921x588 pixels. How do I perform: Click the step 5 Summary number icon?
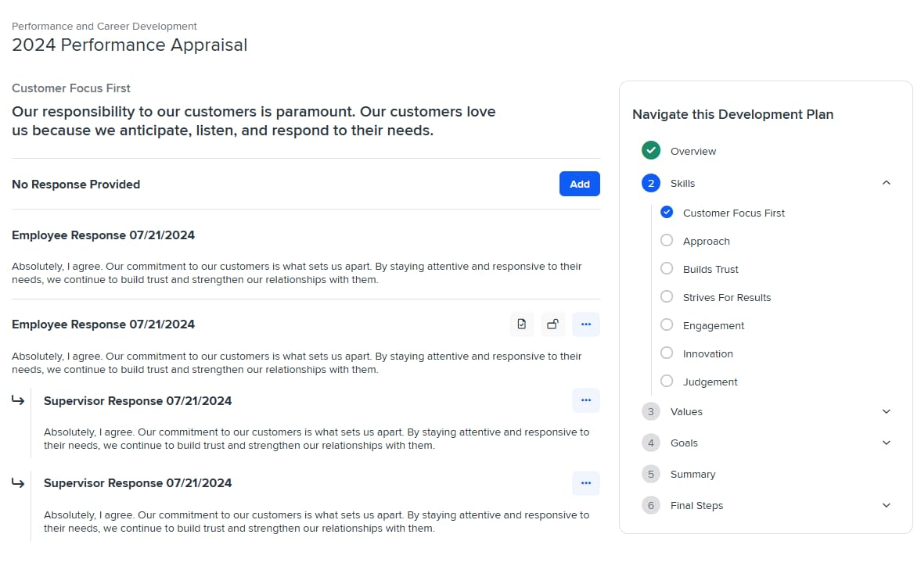click(650, 474)
